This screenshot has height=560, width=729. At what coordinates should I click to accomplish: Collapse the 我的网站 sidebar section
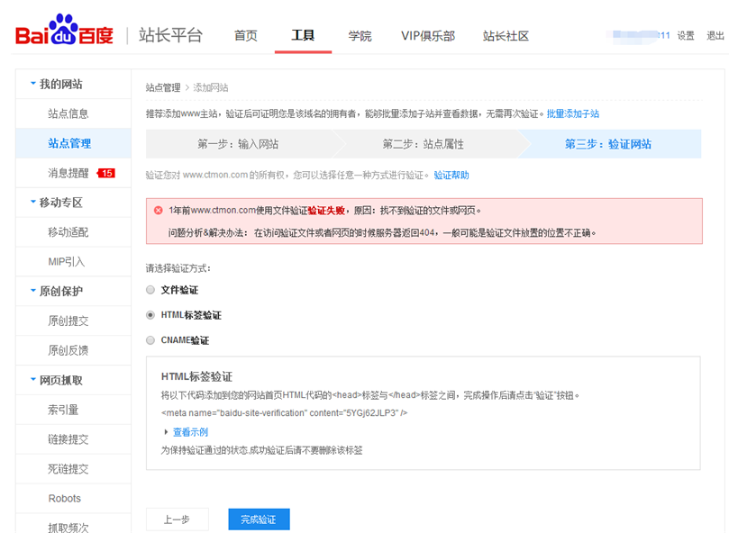tap(59, 84)
